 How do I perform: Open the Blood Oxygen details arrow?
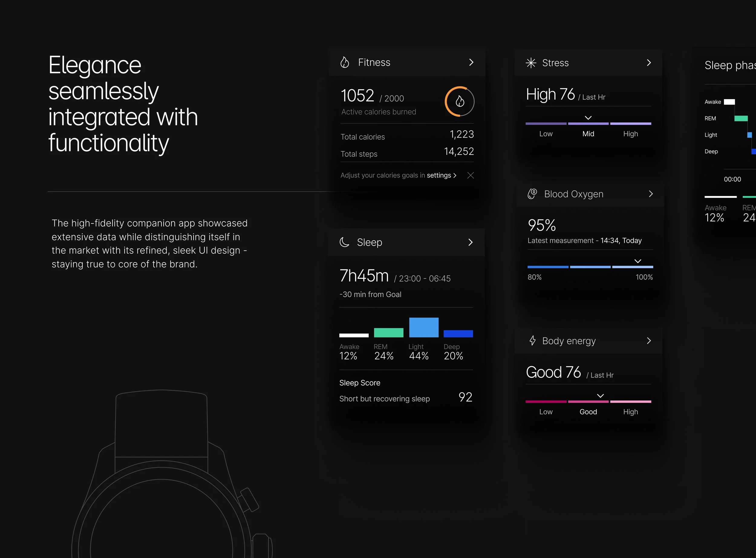click(x=651, y=194)
